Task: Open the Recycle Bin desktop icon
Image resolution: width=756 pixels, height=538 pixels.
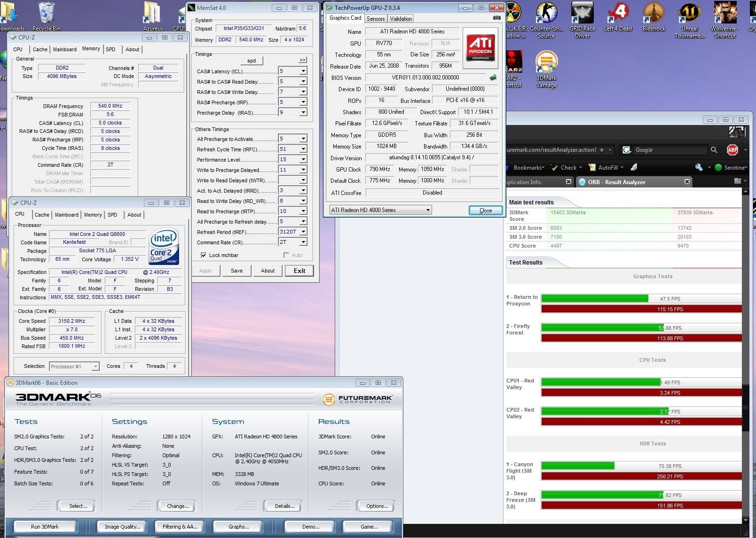Action: click(x=46, y=16)
